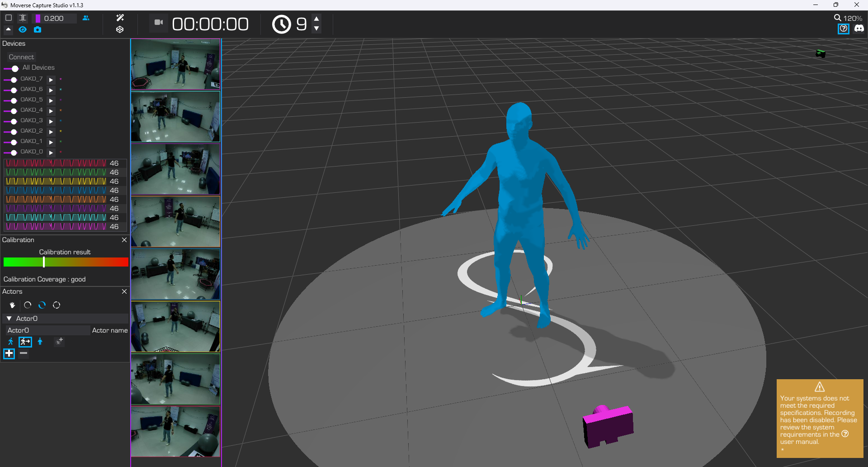Screen dimensions: 868x467
Task: Toggle the All Devices switch
Action: pyautogui.click(x=11, y=68)
